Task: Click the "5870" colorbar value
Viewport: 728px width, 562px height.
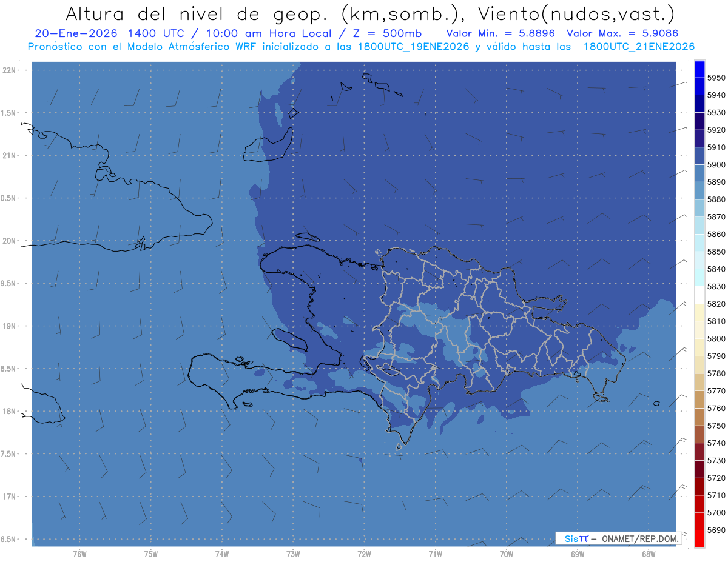Action: (716, 217)
